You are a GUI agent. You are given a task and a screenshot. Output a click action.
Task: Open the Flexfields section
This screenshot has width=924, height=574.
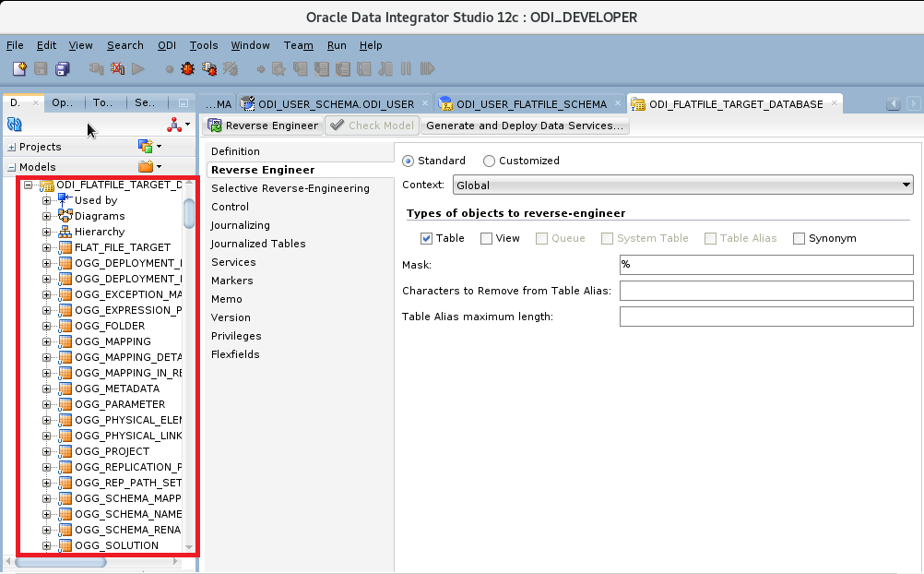coord(235,354)
